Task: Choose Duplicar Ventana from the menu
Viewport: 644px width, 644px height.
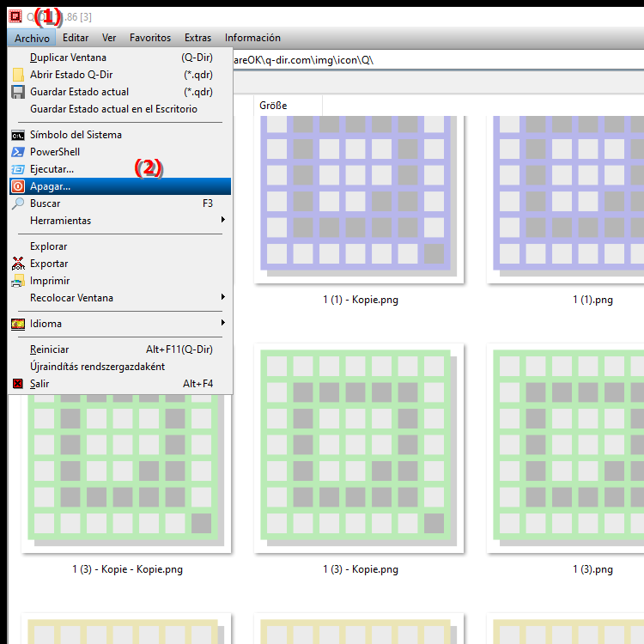Action: [x=120, y=58]
